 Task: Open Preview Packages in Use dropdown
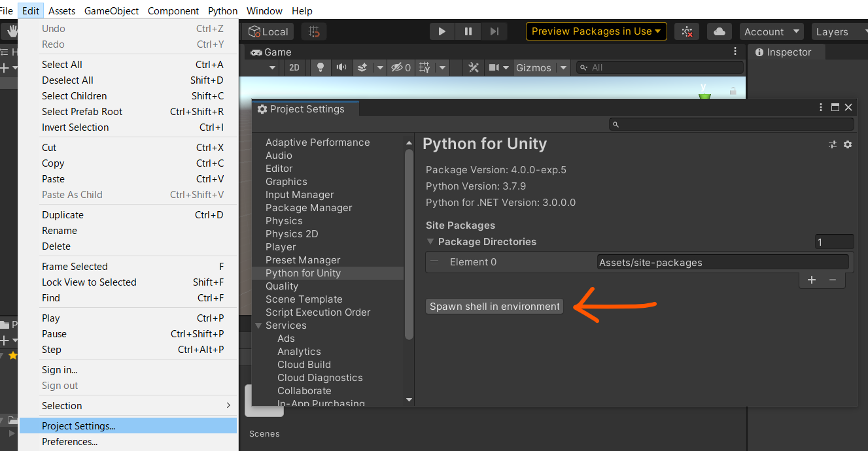tap(595, 31)
